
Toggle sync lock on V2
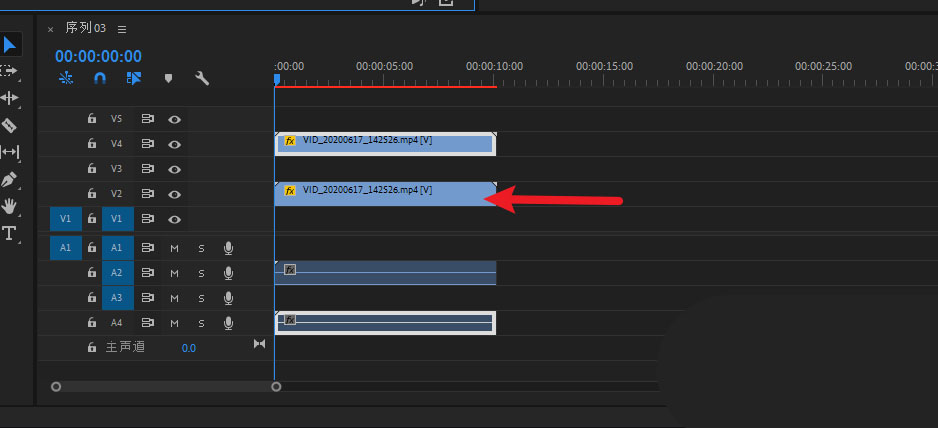148,195
